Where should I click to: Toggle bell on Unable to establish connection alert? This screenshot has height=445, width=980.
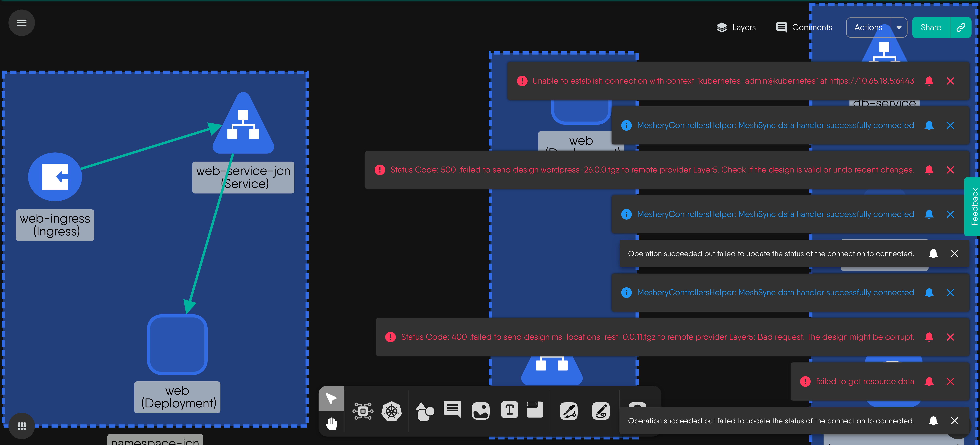pos(929,81)
